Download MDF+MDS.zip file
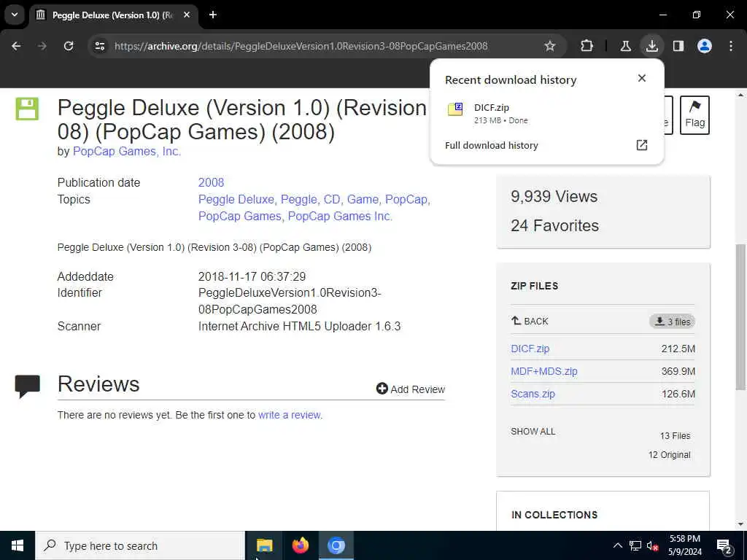The width and height of the screenshot is (747, 560). point(543,371)
